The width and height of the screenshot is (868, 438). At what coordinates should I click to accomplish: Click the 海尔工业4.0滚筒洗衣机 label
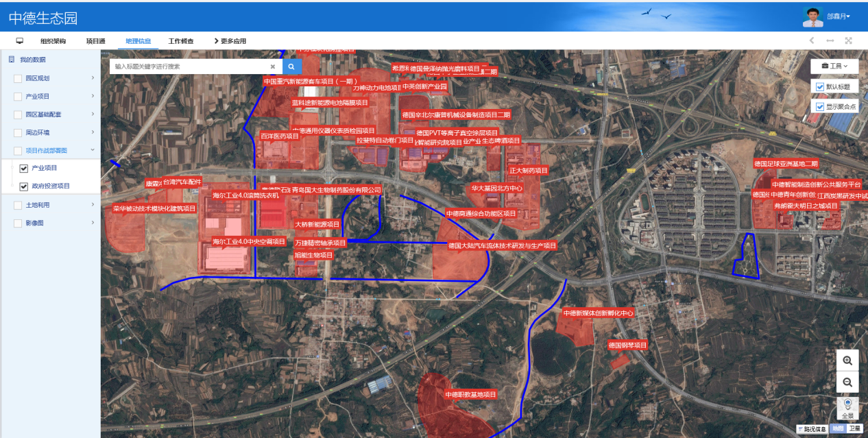coord(245,195)
